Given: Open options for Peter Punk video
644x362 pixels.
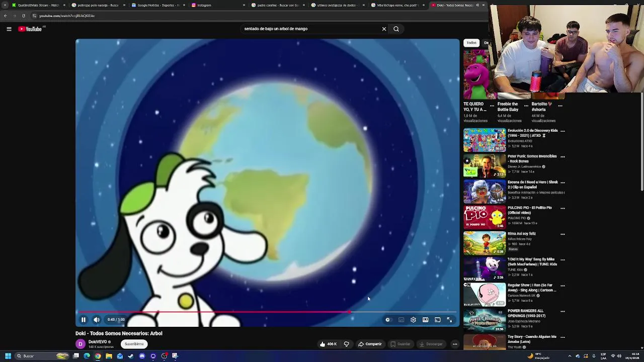Looking at the screenshot, I should [562, 157].
